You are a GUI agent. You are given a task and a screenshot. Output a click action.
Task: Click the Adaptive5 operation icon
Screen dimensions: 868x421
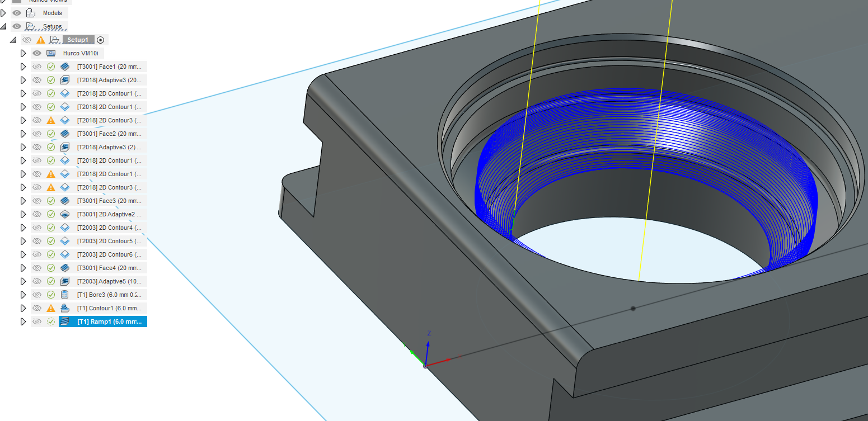click(64, 281)
